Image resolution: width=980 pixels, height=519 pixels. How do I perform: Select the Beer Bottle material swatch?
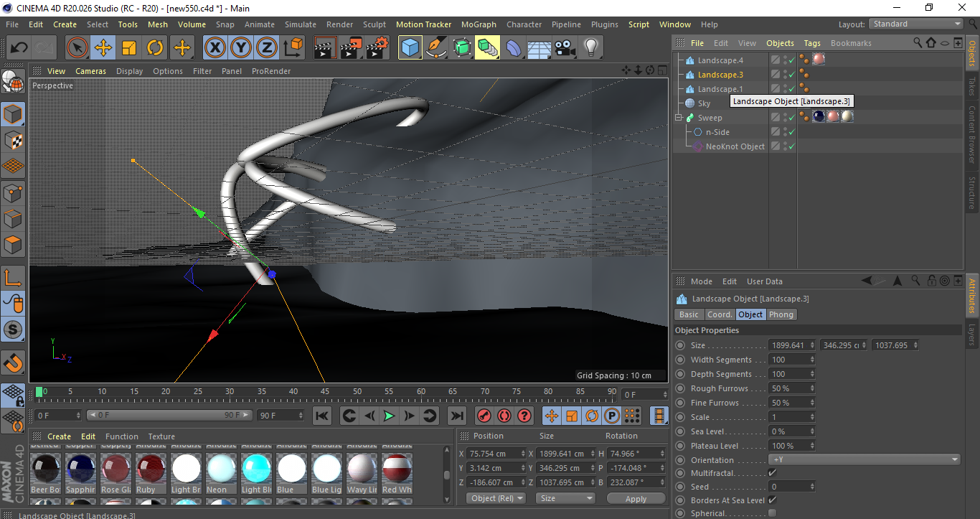click(x=45, y=469)
